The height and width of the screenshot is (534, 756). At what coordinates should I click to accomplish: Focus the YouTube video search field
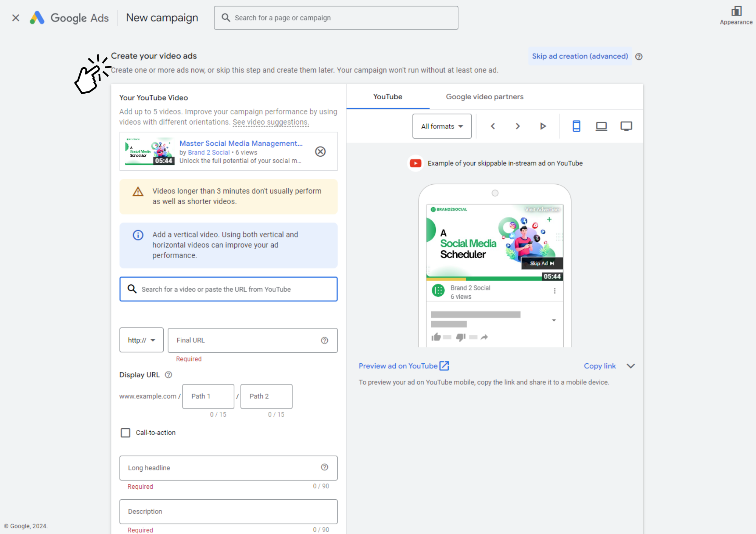(x=228, y=289)
